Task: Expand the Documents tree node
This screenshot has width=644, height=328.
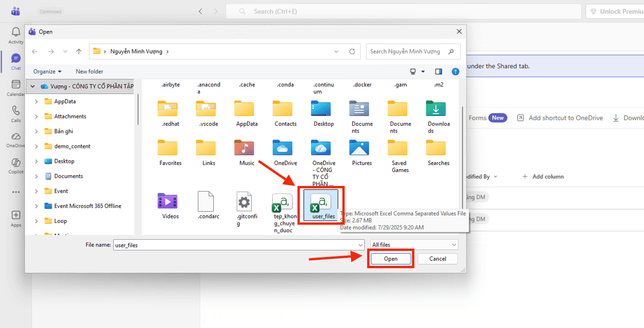Action: [x=36, y=176]
